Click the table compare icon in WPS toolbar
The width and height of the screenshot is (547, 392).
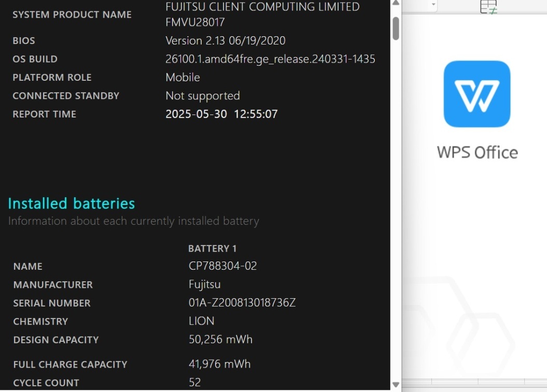(488, 7)
